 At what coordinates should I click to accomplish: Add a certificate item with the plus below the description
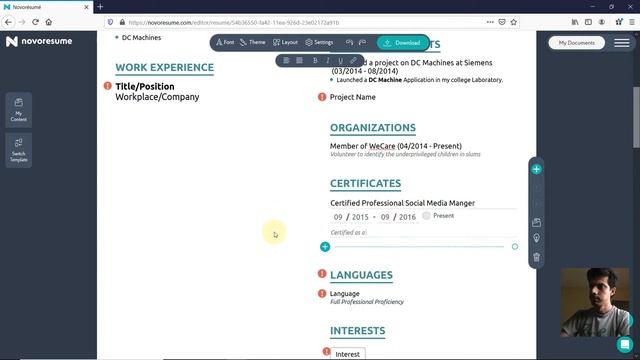tap(325, 247)
